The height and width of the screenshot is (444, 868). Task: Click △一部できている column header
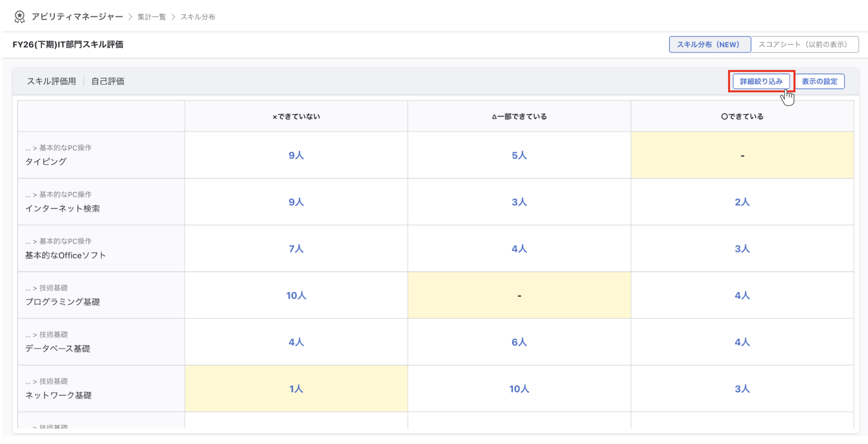click(x=519, y=116)
